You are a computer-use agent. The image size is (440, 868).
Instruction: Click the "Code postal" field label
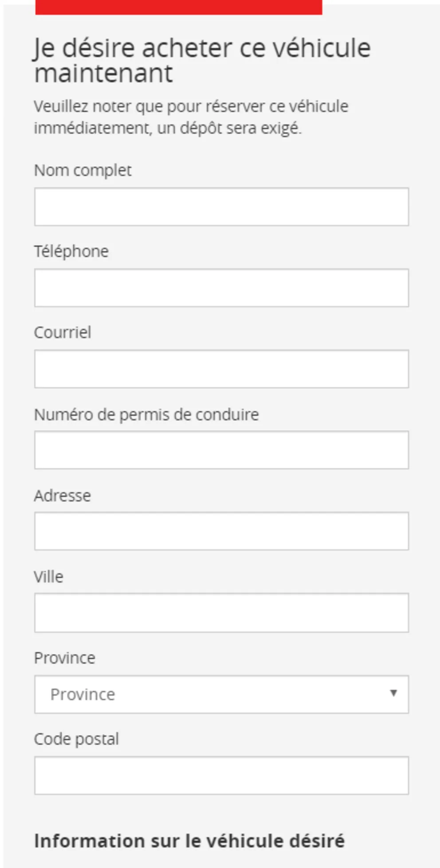(76, 739)
